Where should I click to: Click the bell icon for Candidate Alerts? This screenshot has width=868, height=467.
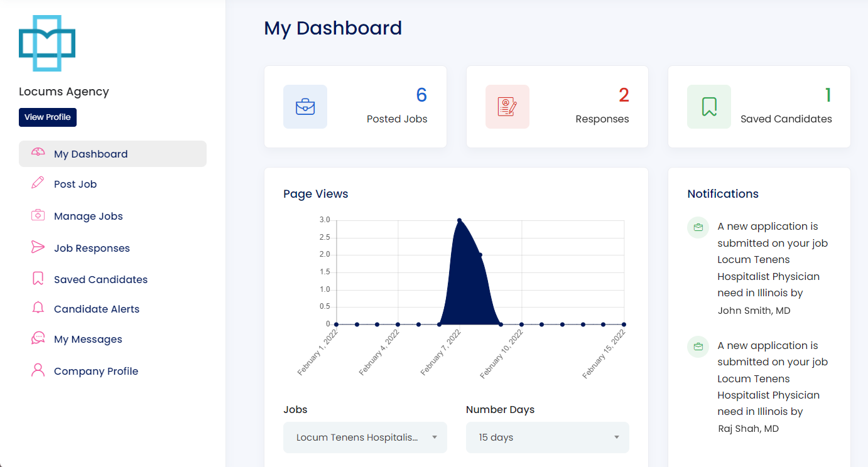[x=38, y=308]
